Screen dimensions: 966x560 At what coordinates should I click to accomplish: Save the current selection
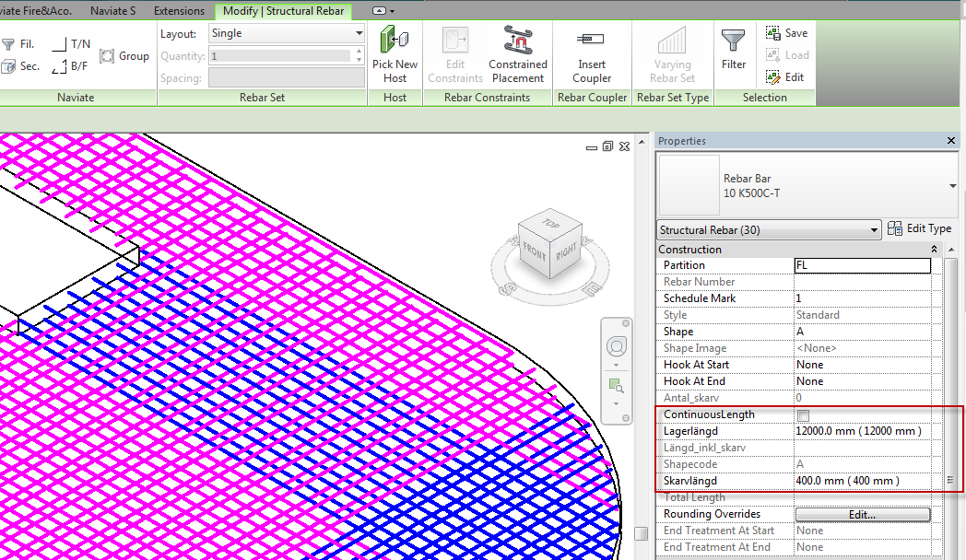788,32
